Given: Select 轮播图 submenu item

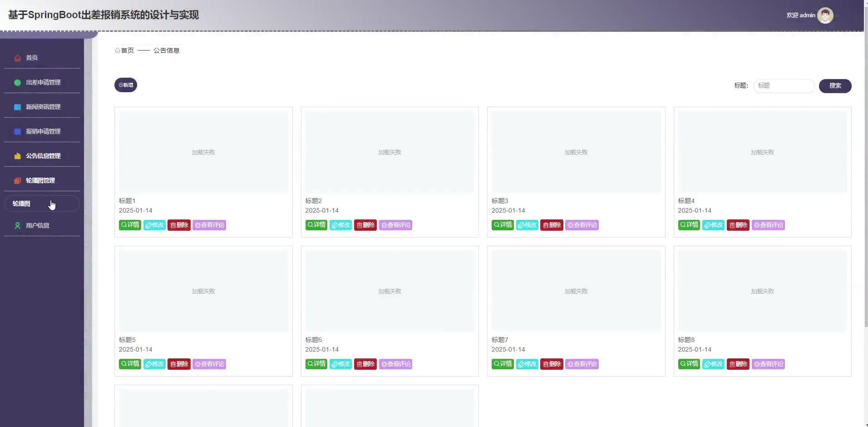Looking at the screenshot, I should 42,204.
